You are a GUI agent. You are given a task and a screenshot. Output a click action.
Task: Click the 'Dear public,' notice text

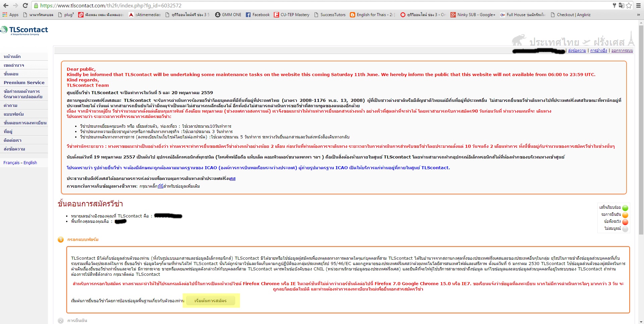[x=81, y=69]
